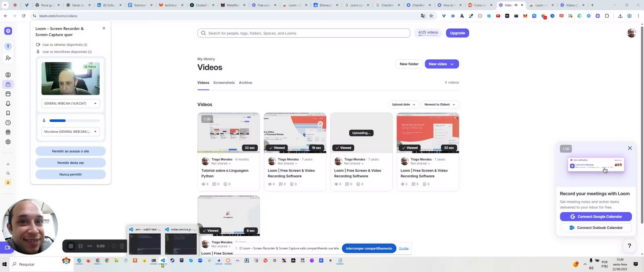Expand Not shared dropdown on the 33 sec video
The image size is (644, 272).
click(420, 164)
